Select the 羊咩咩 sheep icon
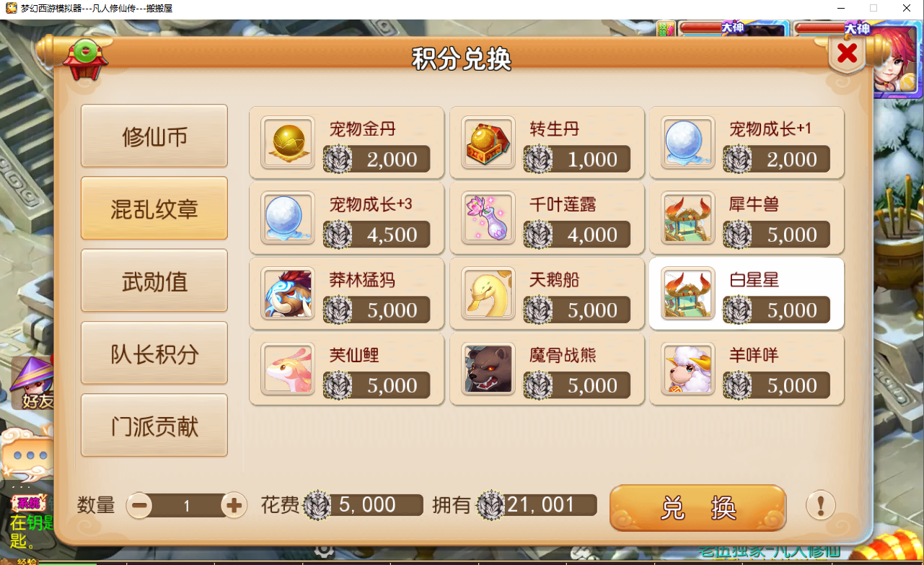This screenshot has height=565, width=924. 688,369
